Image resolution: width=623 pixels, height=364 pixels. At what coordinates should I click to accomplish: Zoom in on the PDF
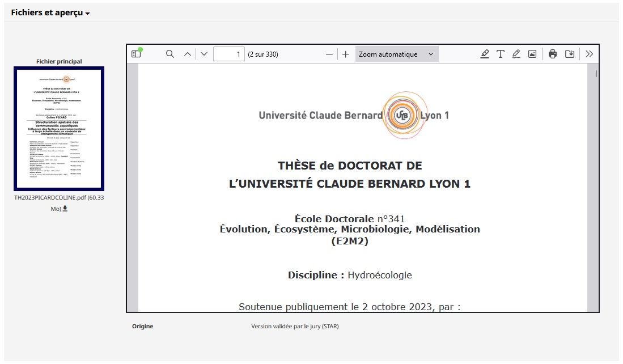[x=346, y=54]
